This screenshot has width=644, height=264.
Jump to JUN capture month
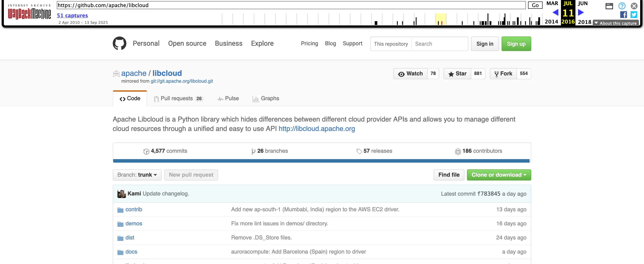[583, 3]
